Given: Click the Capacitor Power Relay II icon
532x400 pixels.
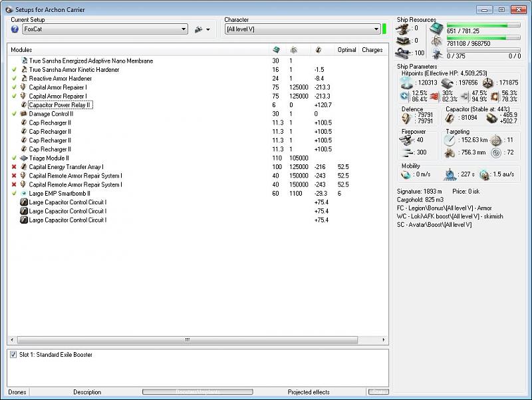Looking at the screenshot, I should (x=24, y=105).
